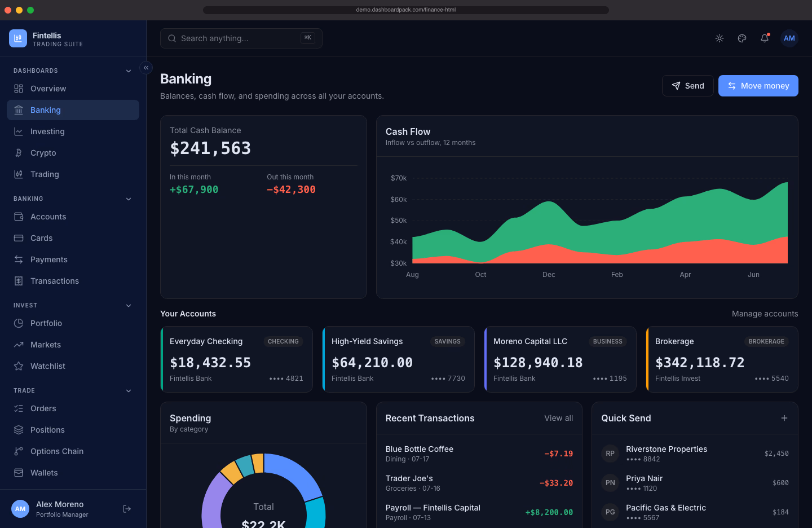The width and height of the screenshot is (812, 528).
Task: Toggle light mode with the sun icon
Action: click(x=720, y=38)
